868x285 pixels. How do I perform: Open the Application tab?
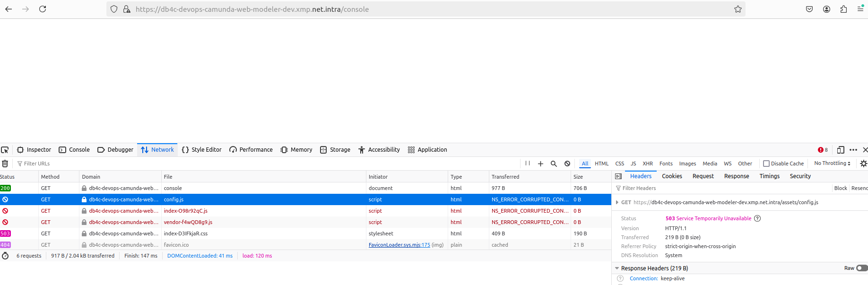coord(427,150)
